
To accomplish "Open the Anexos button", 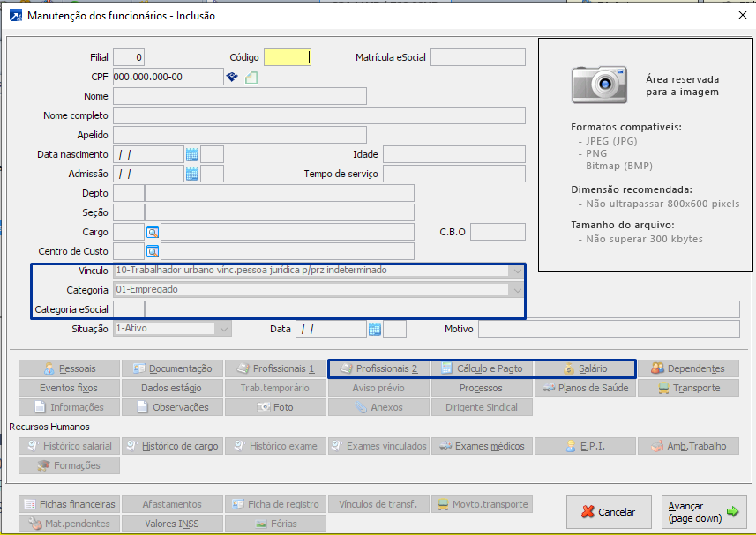I will click(378, 407).
